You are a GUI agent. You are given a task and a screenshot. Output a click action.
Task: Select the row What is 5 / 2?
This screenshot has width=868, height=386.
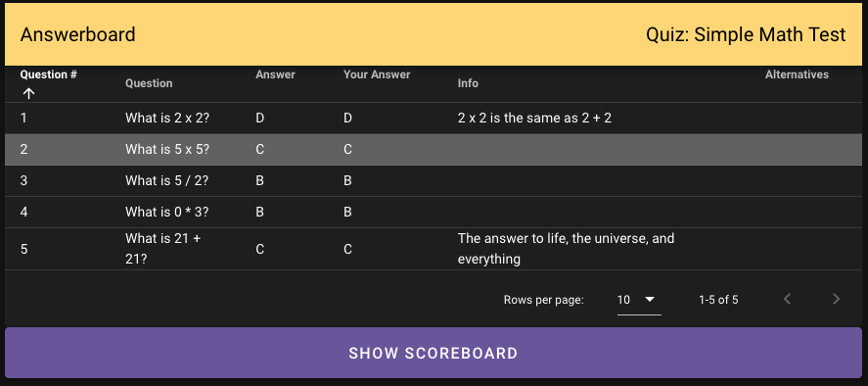pyautogui.click(x=434, y=181)
